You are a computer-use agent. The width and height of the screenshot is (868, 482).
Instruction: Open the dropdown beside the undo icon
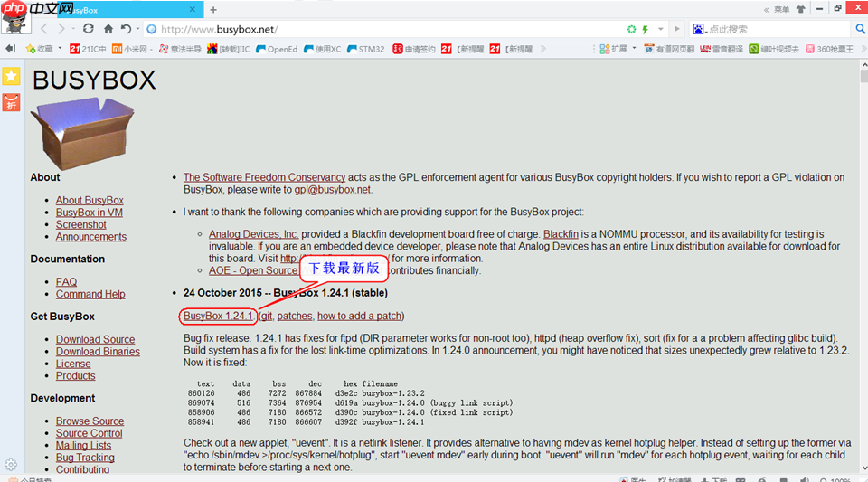[137, 29]
